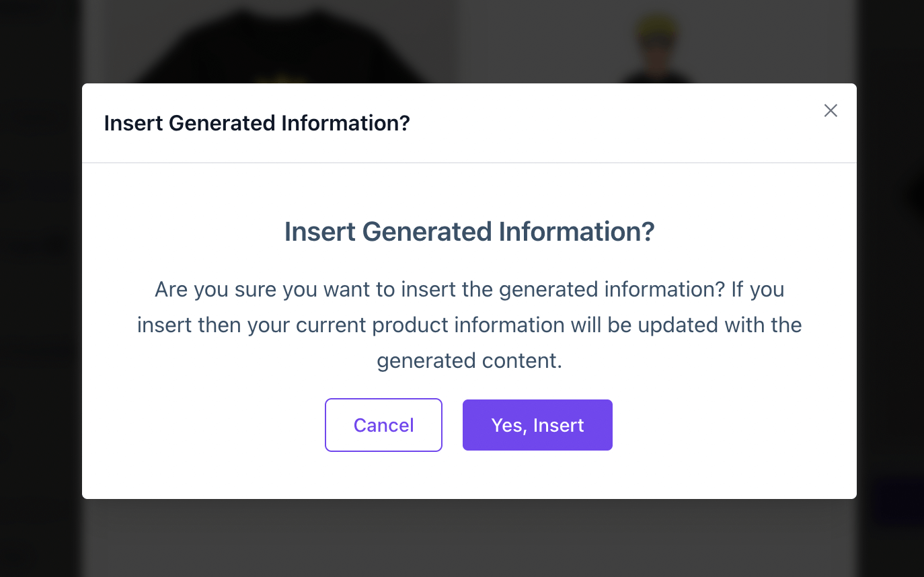Click the dimmed backdrop below the dialog

pos(469,538)
